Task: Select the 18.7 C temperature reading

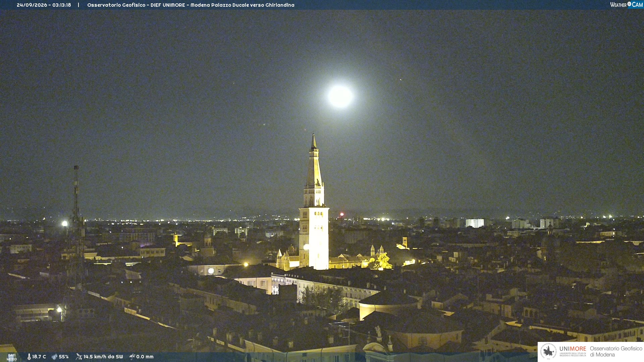Action: click(39, 357)
